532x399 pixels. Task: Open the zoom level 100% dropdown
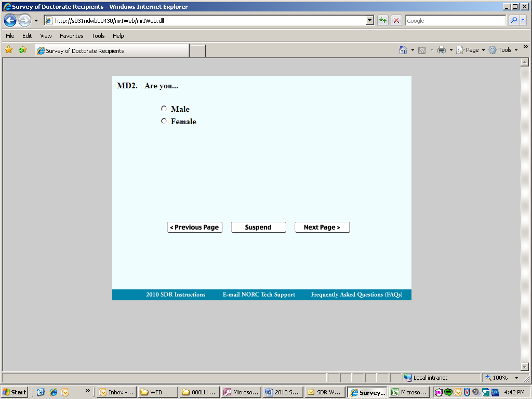(x=502, y=378)
